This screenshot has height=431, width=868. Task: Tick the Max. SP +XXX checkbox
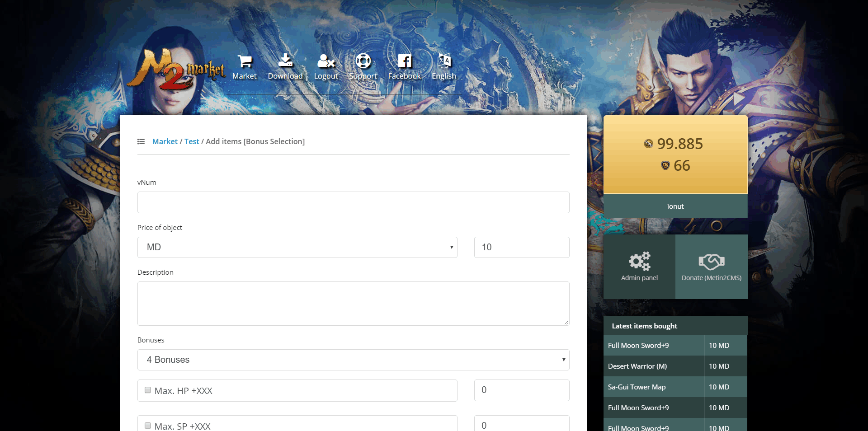pyautogui.click(x=148, y=426)
